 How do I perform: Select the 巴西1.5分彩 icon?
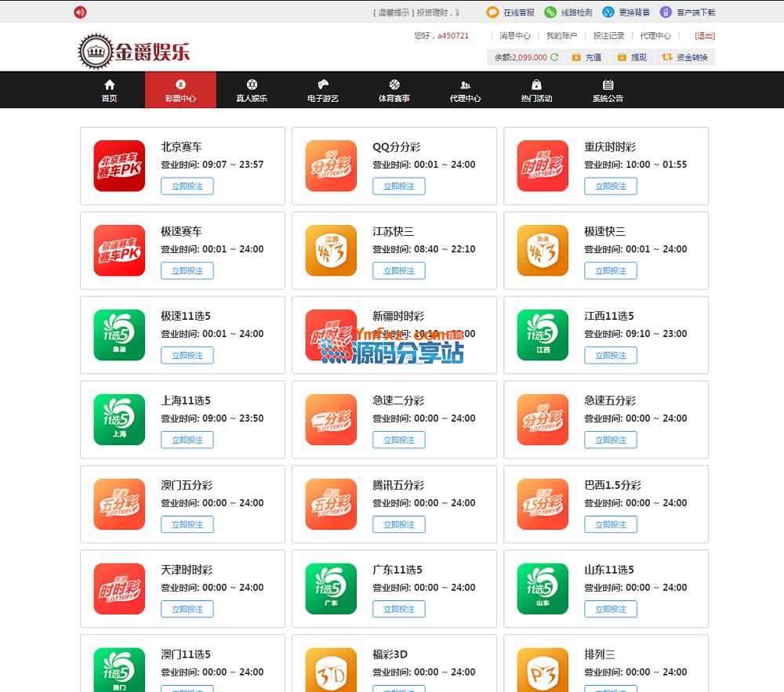[543, 505]
